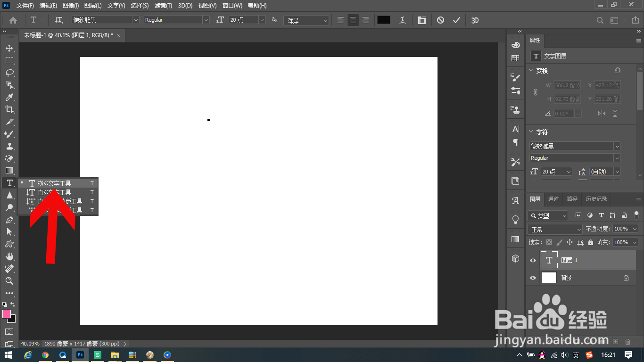
Task: Open the Character panel A| icon
Action: [x=515, y=129]
